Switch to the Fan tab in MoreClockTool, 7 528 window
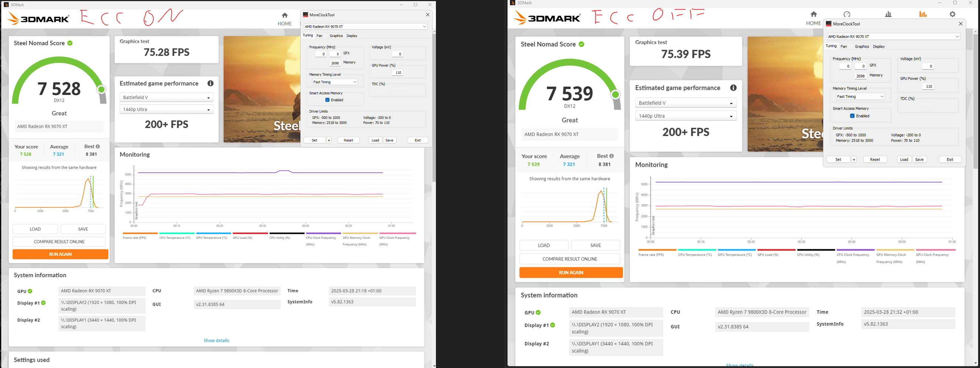The width and height of the screenshot is (980, 368). [320, 36]
